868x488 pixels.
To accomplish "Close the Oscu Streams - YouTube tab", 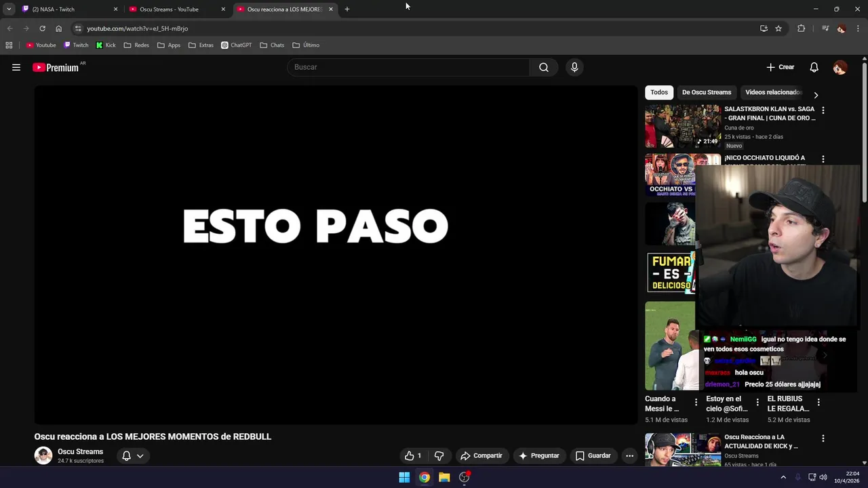I will pos(223,9).
